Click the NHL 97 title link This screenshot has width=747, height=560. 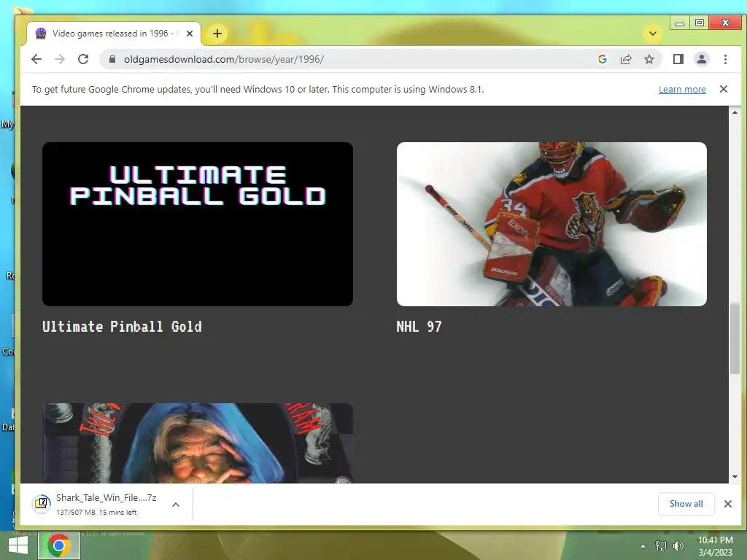(x=419, y=327)
